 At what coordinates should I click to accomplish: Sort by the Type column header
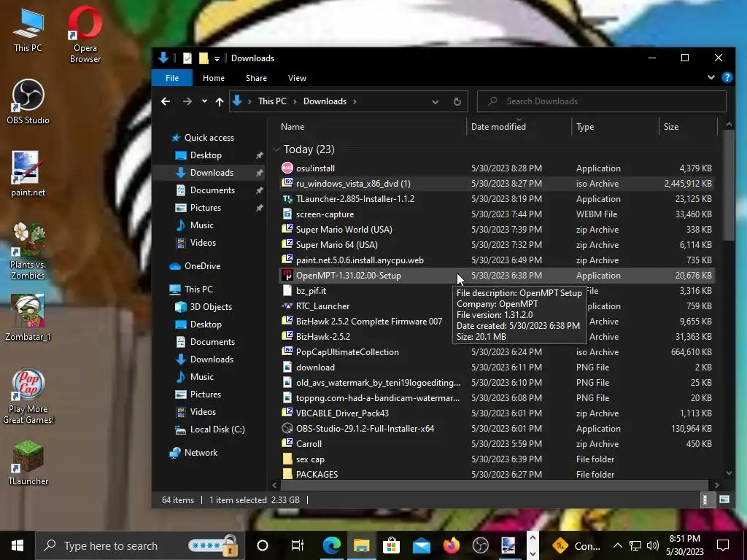pos(585,127)
